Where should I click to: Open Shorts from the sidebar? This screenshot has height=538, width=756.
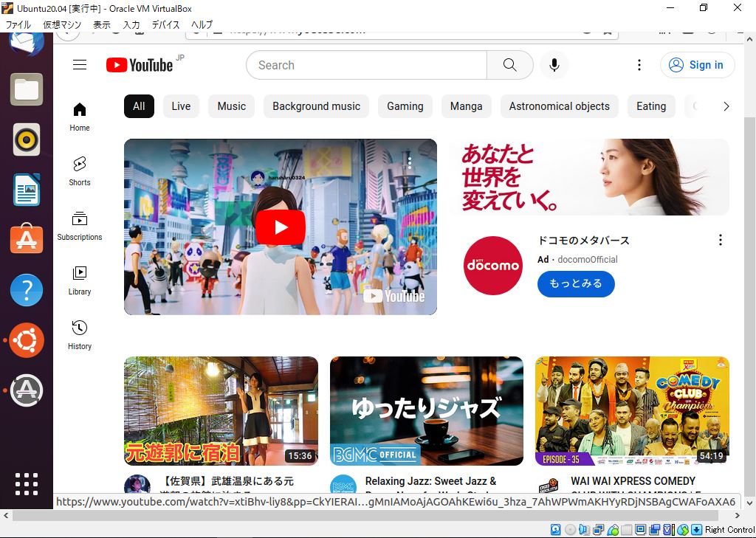point(80,170)
